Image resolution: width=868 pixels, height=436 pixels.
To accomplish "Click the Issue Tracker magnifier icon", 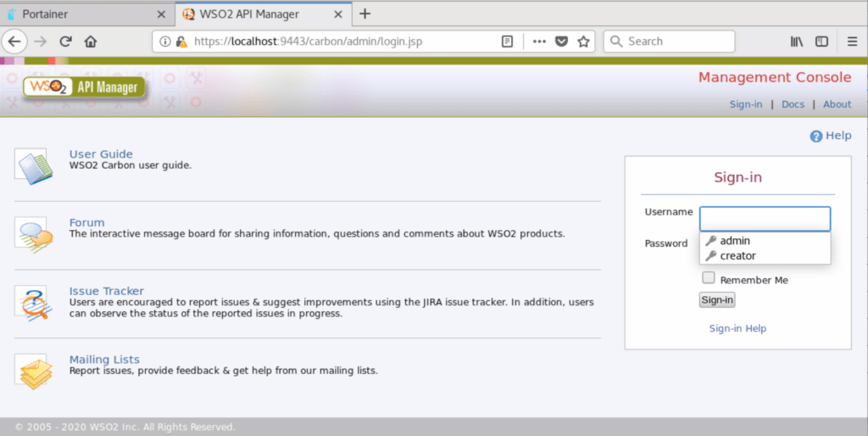I will pyautogui.click(x=34, y=303).
